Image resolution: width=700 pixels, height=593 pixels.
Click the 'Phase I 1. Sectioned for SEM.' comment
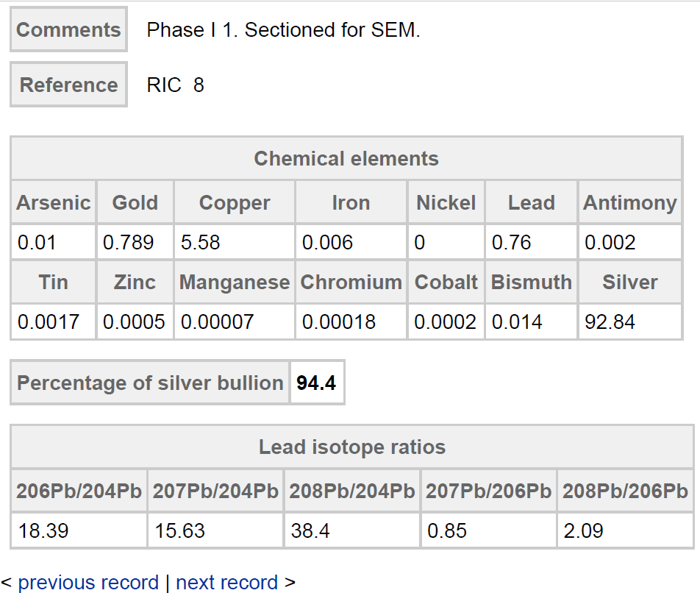pyautogui.click(x=283, y=30)
